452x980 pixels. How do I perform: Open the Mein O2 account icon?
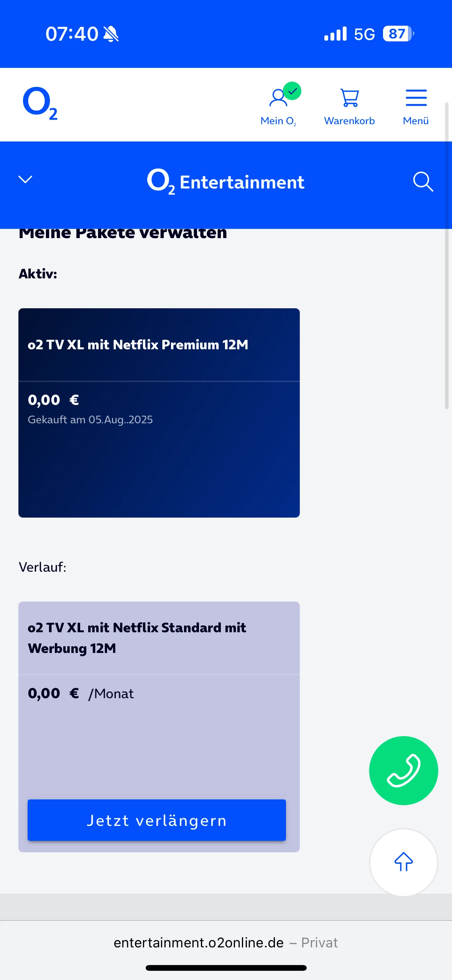[278, 98]
